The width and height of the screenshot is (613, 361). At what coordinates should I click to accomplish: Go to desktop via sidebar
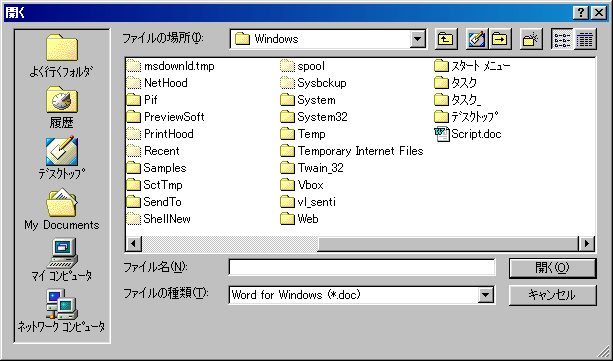point(61,158)
